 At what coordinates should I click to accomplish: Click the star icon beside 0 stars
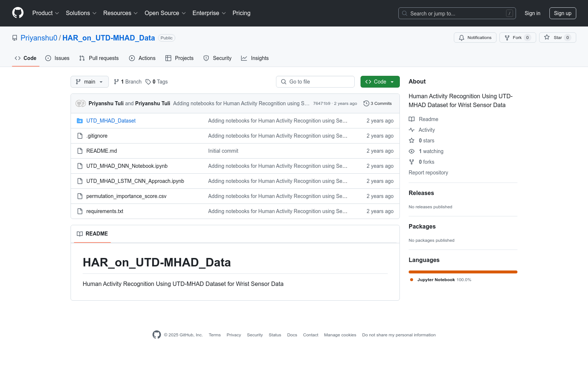coord(412,141)
